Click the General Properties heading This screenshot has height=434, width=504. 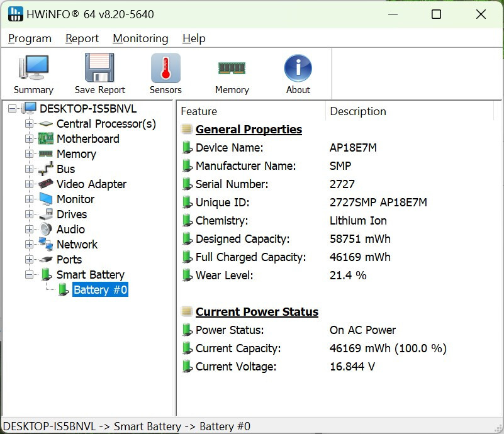click(x=249, y=129)
